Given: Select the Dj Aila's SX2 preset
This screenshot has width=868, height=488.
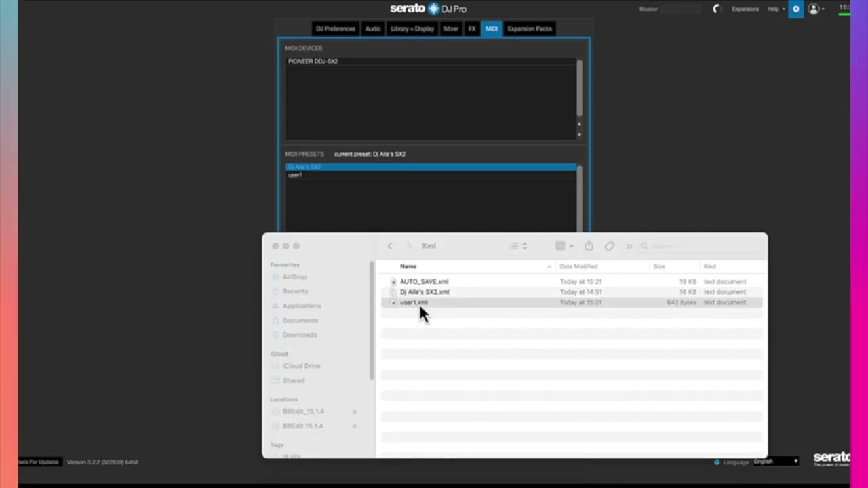Looking at the screenshot, I should tap(431, 167).
